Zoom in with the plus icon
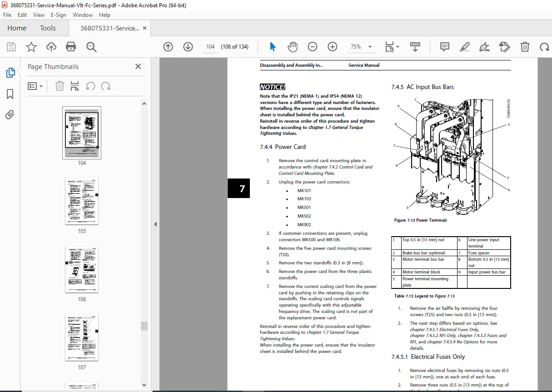This screenshot has width=552, height=392. click(x=332, y=47)
